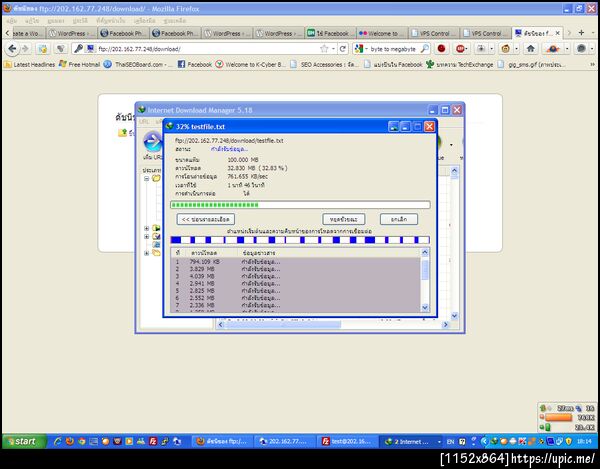The height and width of the screenshot is (469, 600).
Task: Expand the bottom folder in IDM tree
Action: (147, 253)
